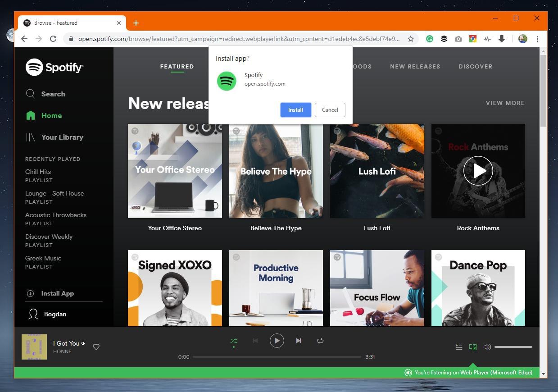Switch to the Discover tab
558x392 pixels.
coord(476,66)
